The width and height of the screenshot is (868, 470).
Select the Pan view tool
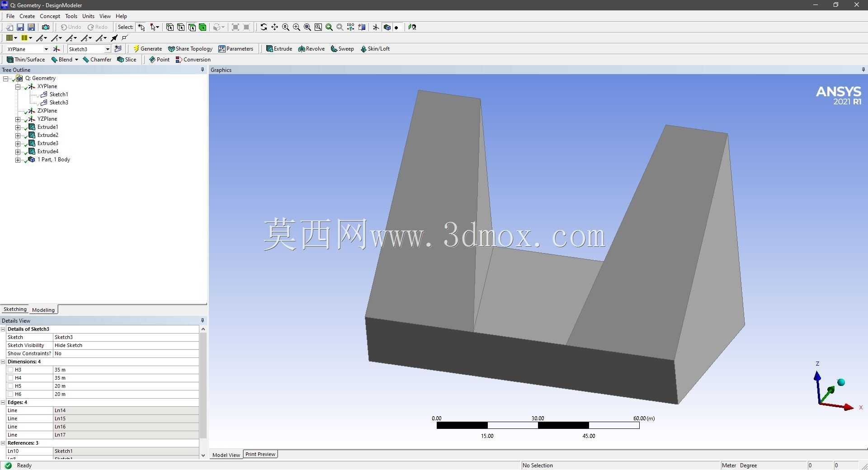click(274, 27)
